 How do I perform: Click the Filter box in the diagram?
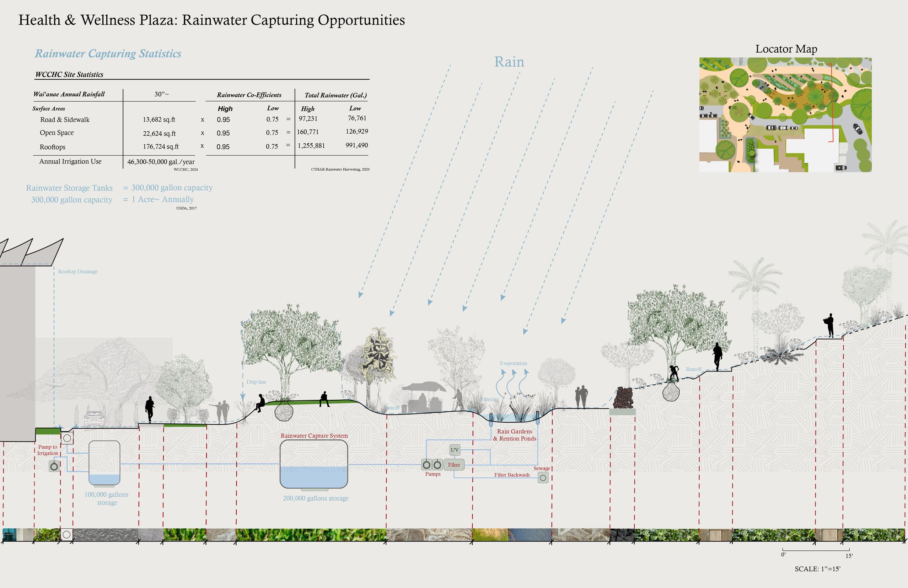(454, 465)
